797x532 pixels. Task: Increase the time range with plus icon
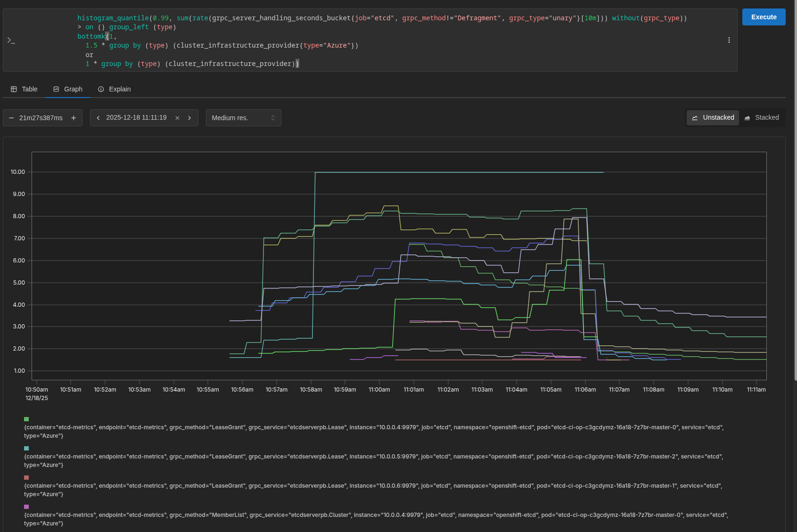(74, 118)
